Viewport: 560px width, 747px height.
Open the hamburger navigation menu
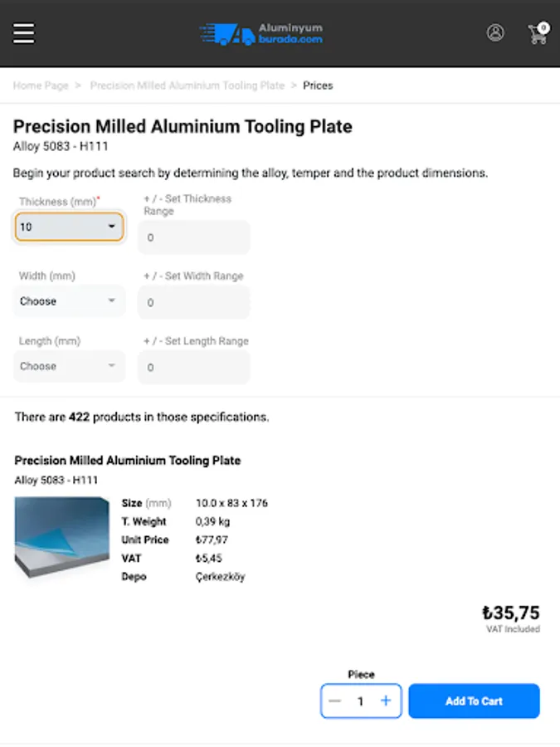24,33
